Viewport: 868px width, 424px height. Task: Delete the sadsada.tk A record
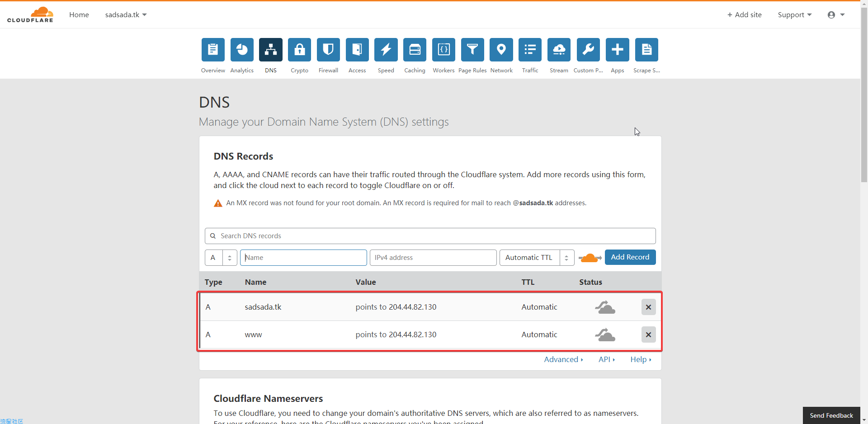(x=649, y=307)
